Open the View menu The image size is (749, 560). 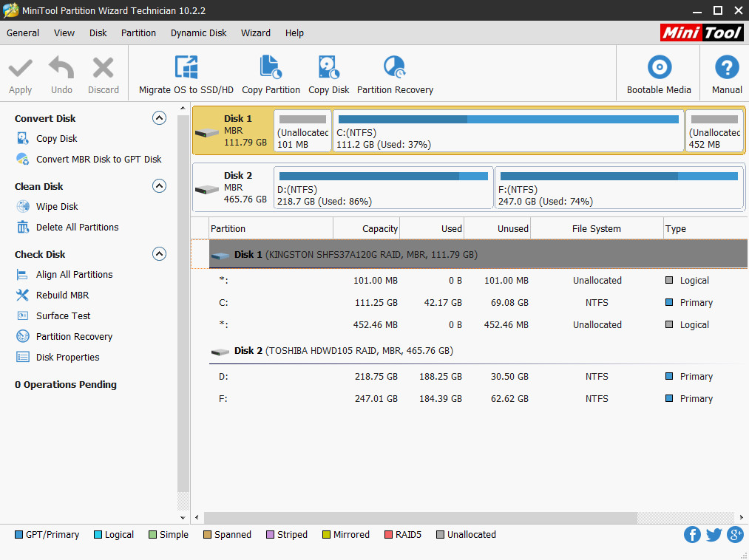64,33
